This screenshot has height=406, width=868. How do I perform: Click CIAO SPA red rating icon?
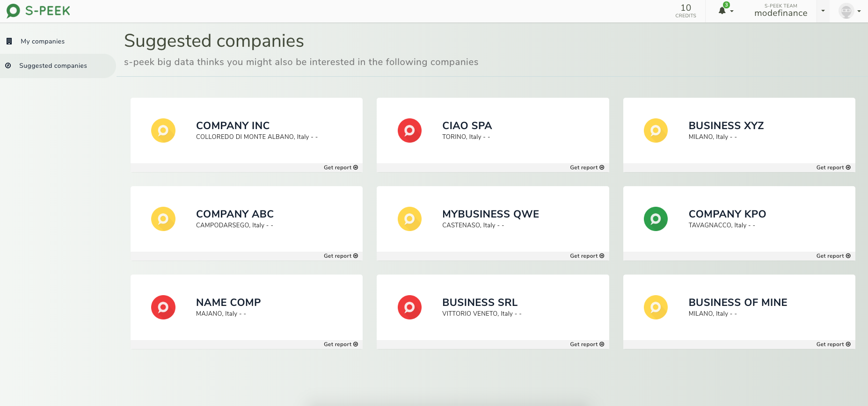409,130
